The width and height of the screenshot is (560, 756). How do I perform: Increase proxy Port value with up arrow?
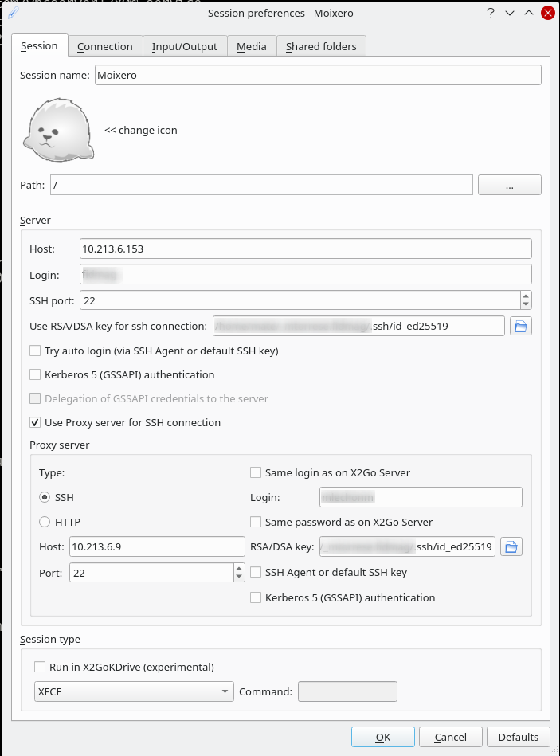click(239, 568)
